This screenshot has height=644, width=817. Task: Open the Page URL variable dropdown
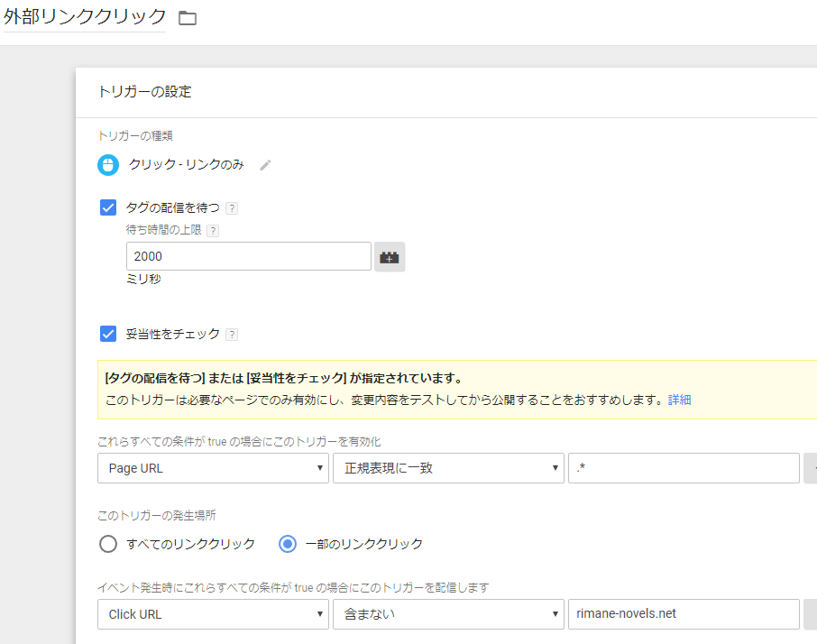pos(213,468)
